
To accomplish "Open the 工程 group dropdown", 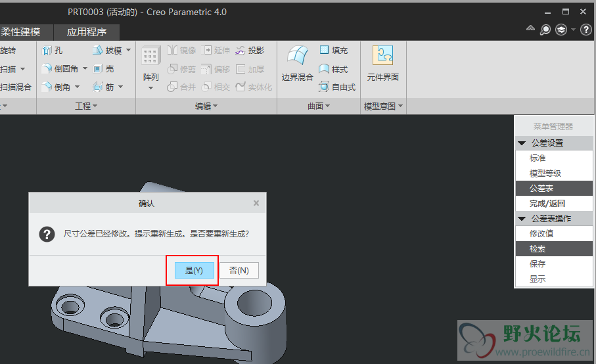I will click(x=86, y=106).
